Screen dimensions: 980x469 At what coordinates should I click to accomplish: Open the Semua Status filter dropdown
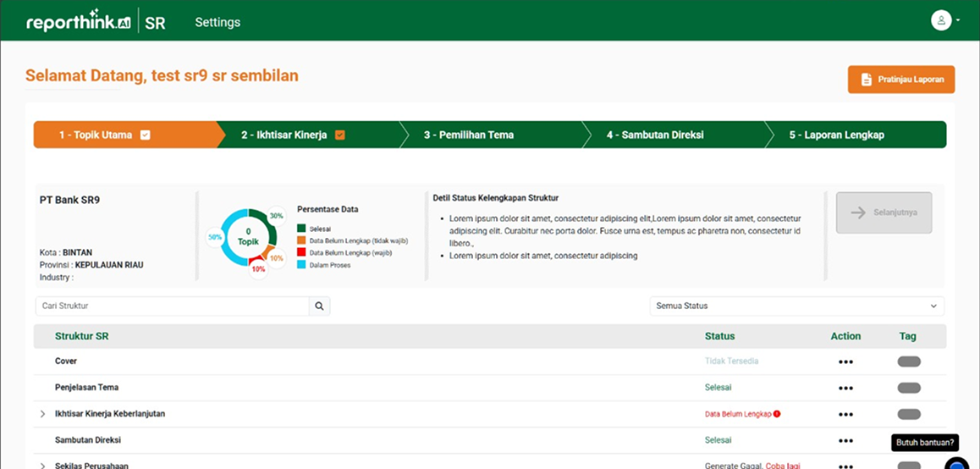[x=796, y=306]
